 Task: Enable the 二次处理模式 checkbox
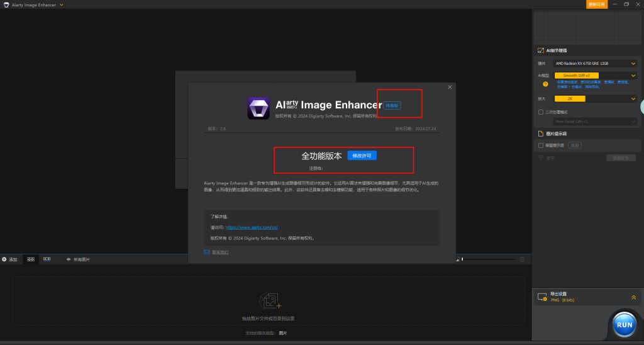(x=541, y=112)
